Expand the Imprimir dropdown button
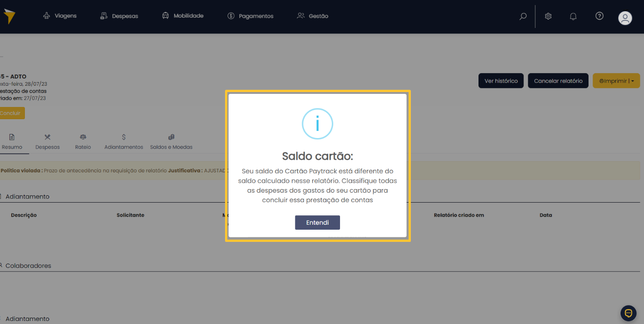 tap(616, 81)
